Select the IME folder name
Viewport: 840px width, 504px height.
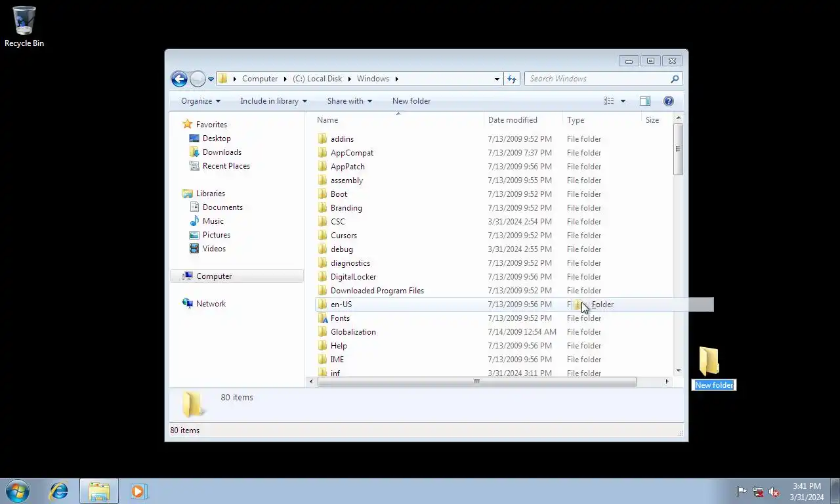(x=337, y=360)
